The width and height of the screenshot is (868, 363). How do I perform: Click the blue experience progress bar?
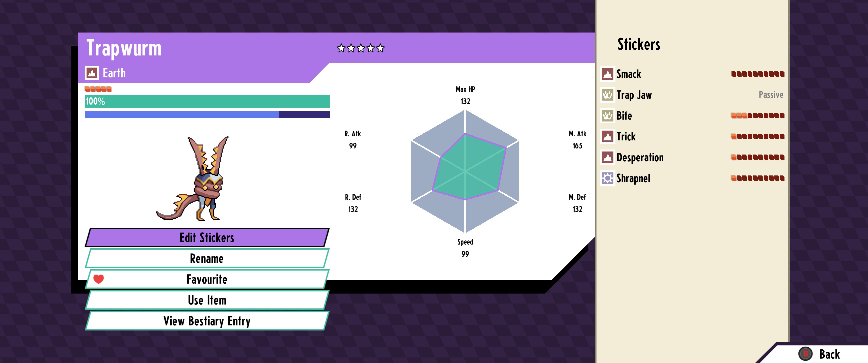(207, 114)
